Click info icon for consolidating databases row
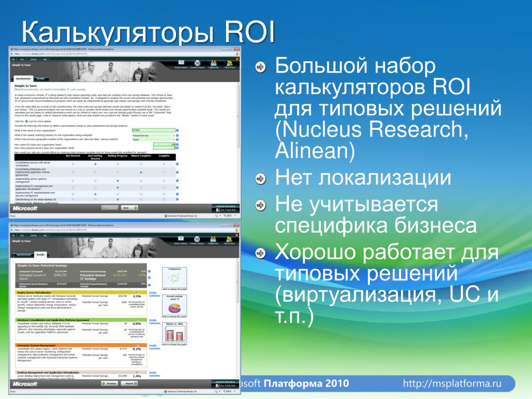The image size is (532, 399). (x=177, y=172)
